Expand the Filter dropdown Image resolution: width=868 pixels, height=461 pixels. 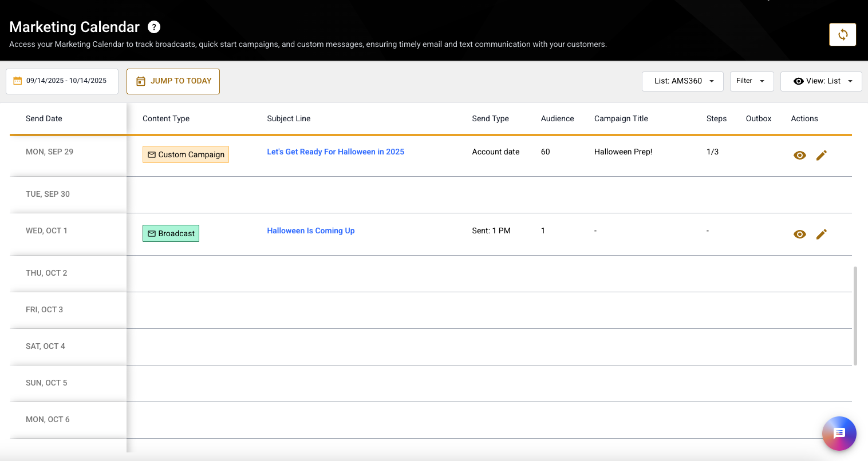tap(751, 81)
